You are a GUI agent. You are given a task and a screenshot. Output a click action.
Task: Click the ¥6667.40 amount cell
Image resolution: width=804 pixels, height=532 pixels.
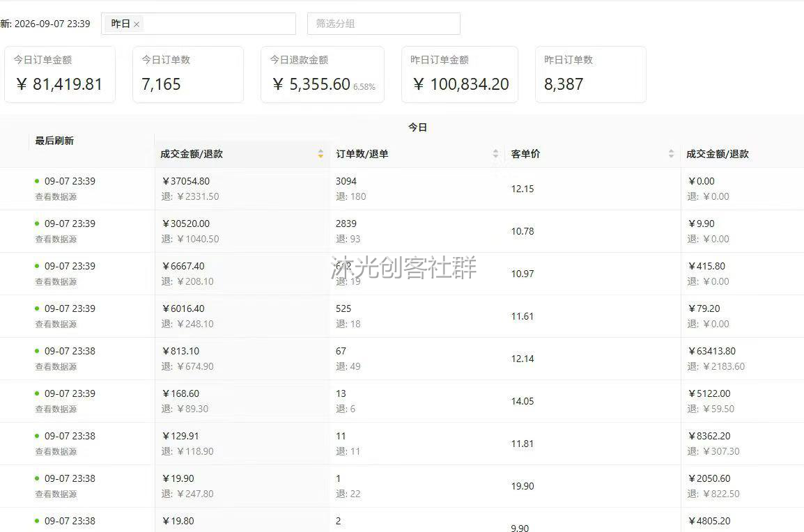click(x=183, y=267)
